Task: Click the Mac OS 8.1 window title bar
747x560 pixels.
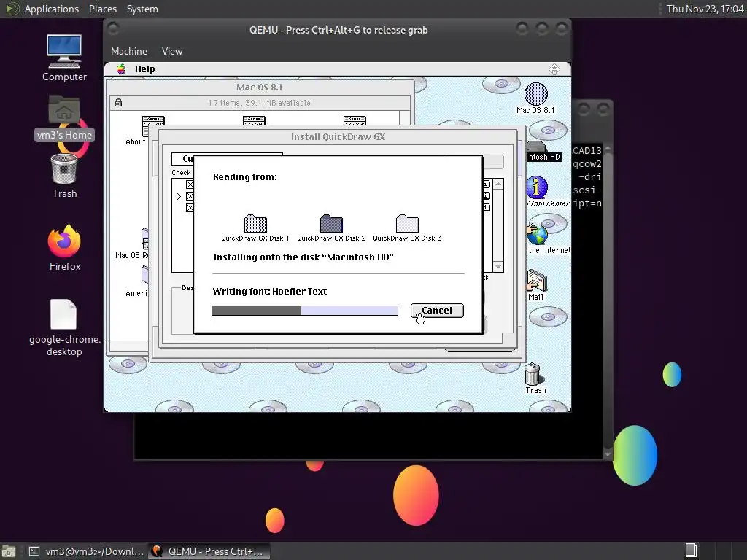Action: point(260,87)
